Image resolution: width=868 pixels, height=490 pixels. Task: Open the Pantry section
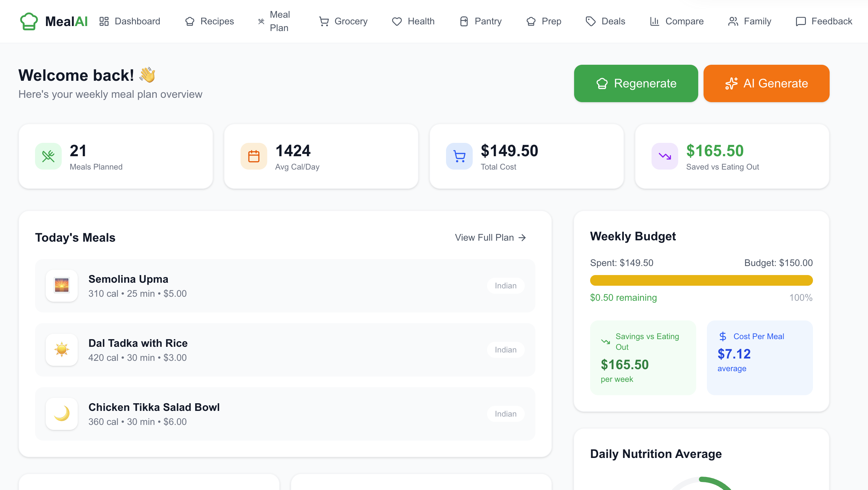point(480,21)
